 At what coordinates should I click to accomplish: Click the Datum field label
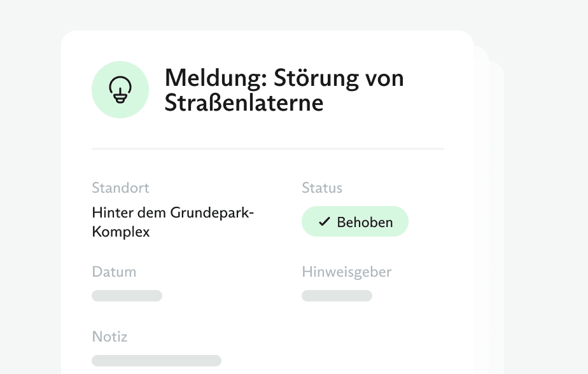pos(114,272)
